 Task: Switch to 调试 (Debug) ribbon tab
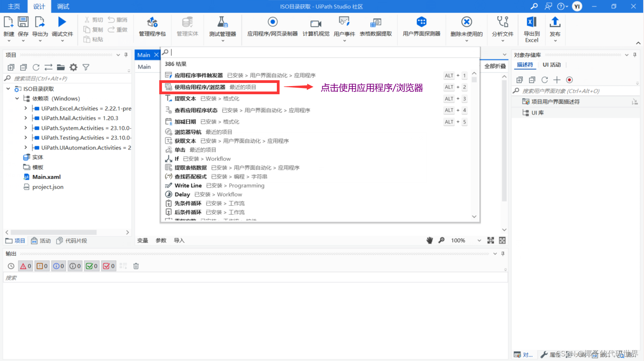pos(63,6)
